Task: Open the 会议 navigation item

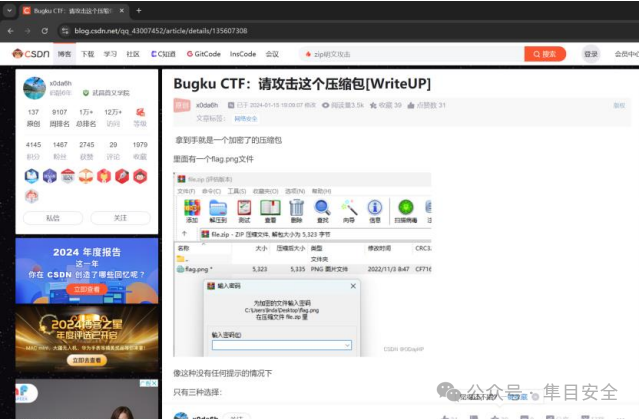Action: coord(272,54)
